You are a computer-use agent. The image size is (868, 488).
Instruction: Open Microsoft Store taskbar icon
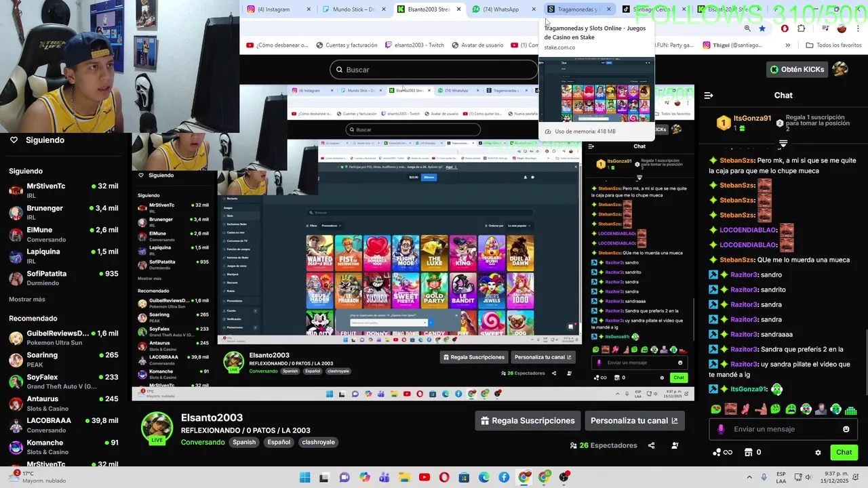465,478
